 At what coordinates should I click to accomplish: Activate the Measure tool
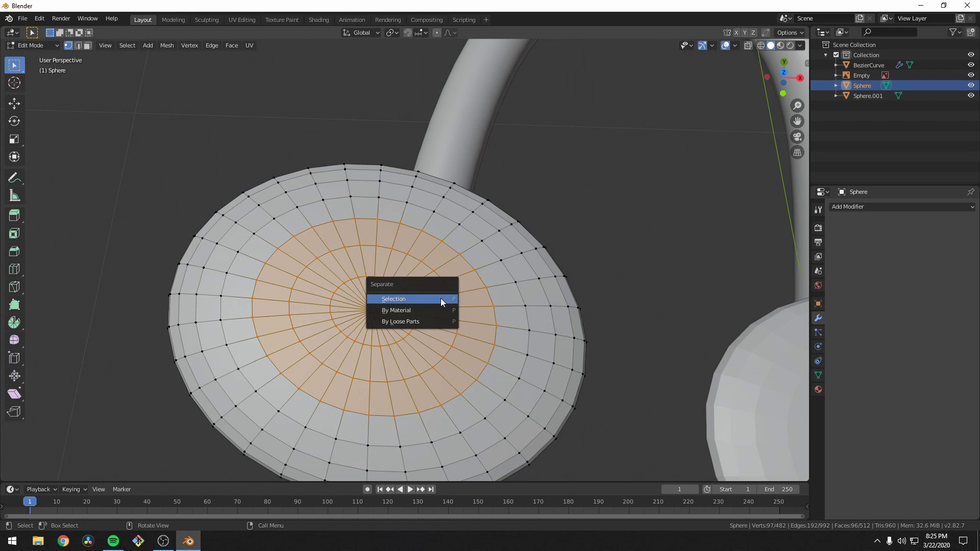14,195
